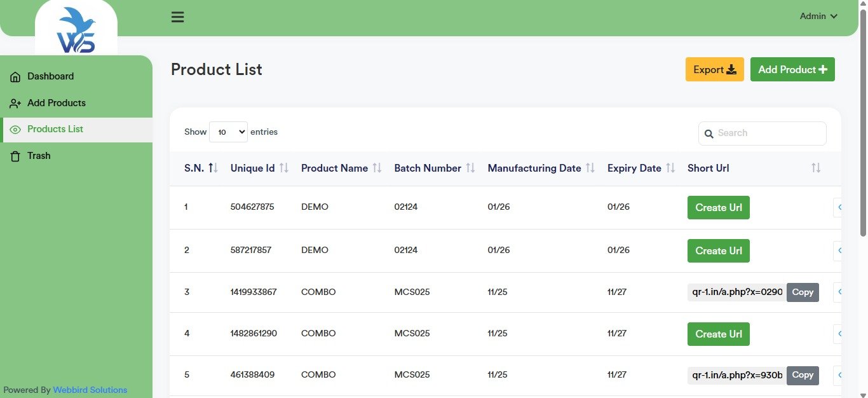Sort by Manufacturing Date arrows

(x=590, y=168)
